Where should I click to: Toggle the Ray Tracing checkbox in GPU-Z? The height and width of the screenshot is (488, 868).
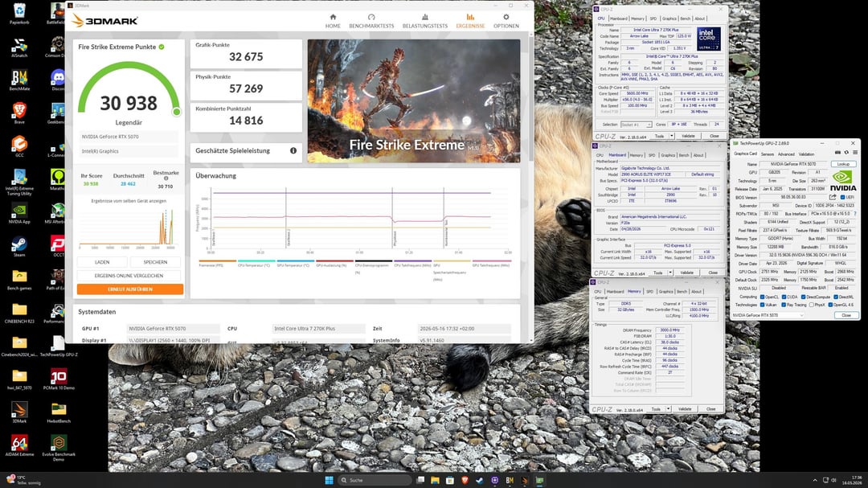(784, 305)
